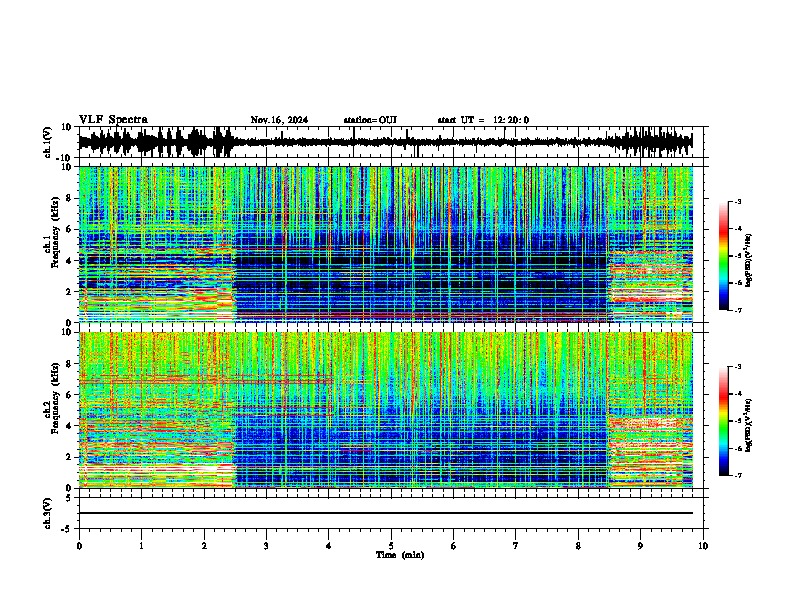Select the date text "Nov.16, 2024"

coord(279,120)
